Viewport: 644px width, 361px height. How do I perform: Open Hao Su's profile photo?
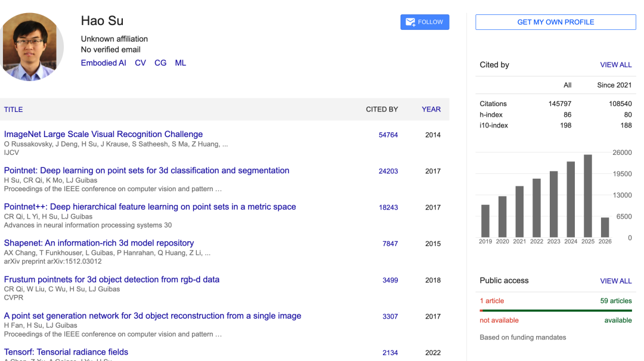click(32, 47)
